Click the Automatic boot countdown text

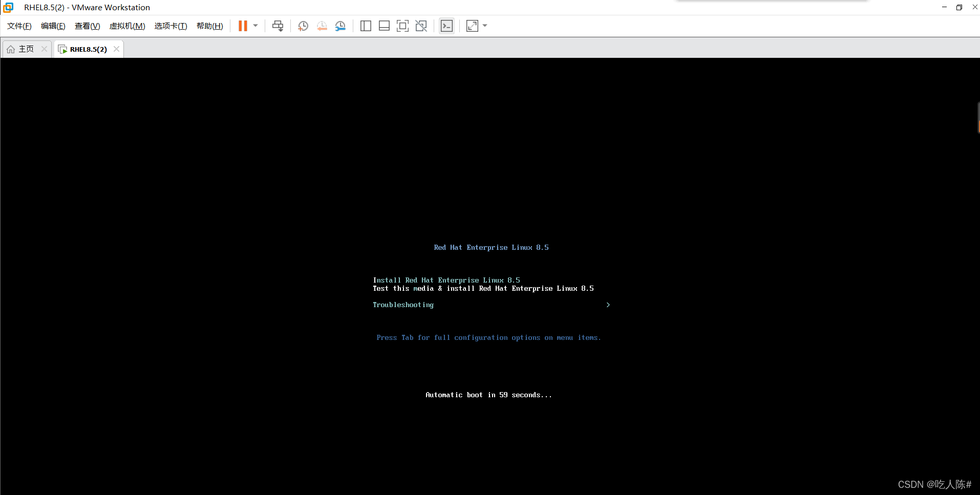click(489, 395)
